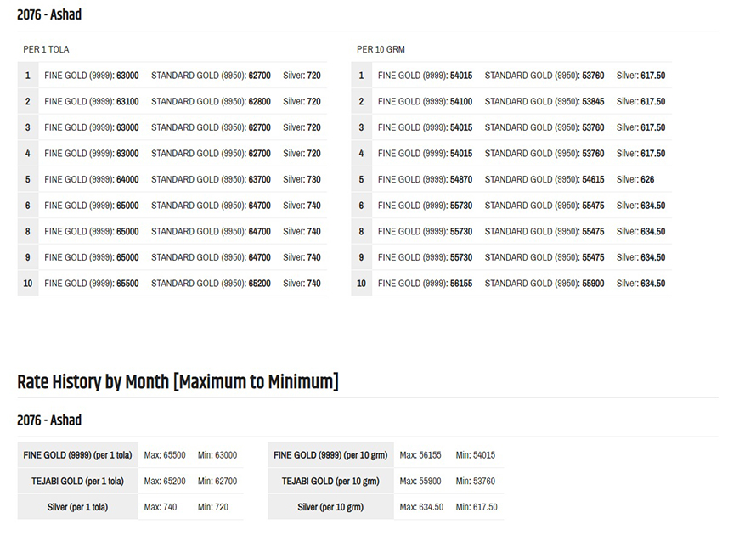The image size is (756, 535).
Task: Select day 10 cell in per 10 grm table
Action: click(362, 284)
